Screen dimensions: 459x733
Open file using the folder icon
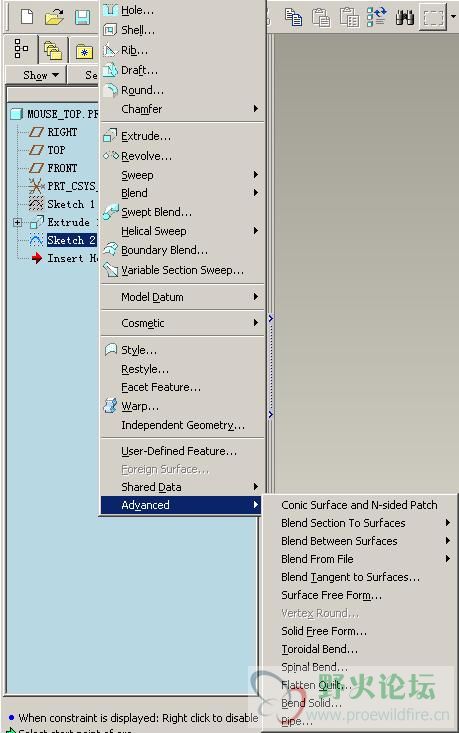click(54, 17)
